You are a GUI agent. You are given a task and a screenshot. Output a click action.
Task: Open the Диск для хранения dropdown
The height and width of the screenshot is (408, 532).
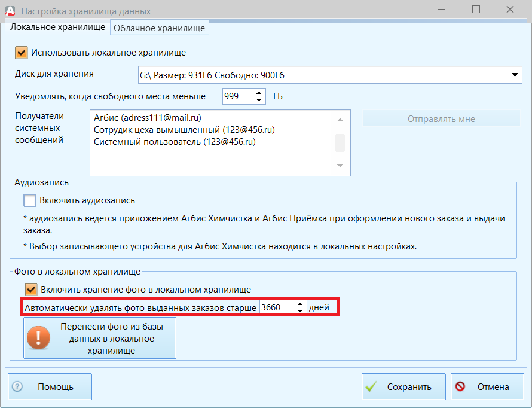tap(330, 75)
